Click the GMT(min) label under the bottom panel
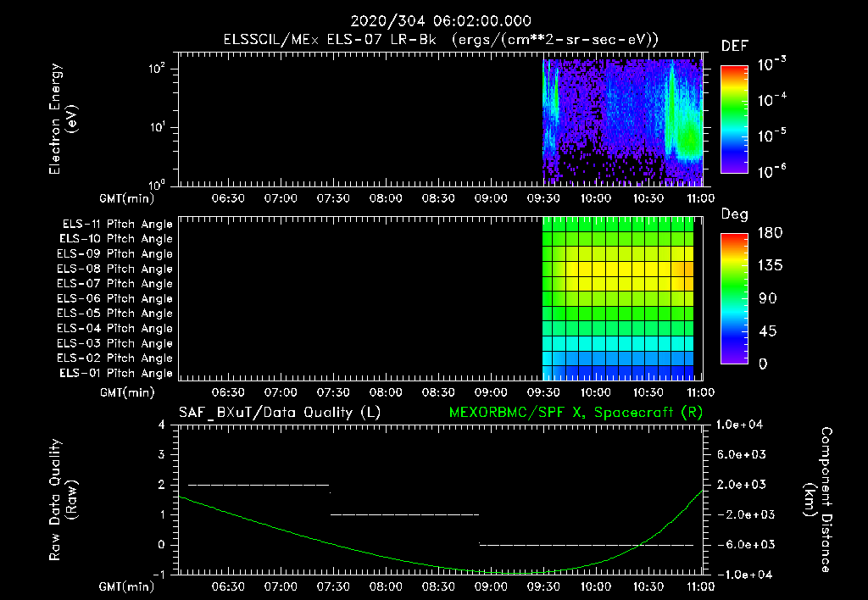Screen dimensions: 868x600 pyautogui.click(x=127, y=586)
